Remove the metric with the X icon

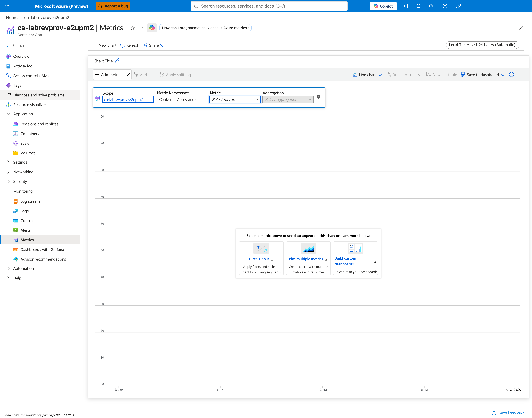(x=319, y=97)
